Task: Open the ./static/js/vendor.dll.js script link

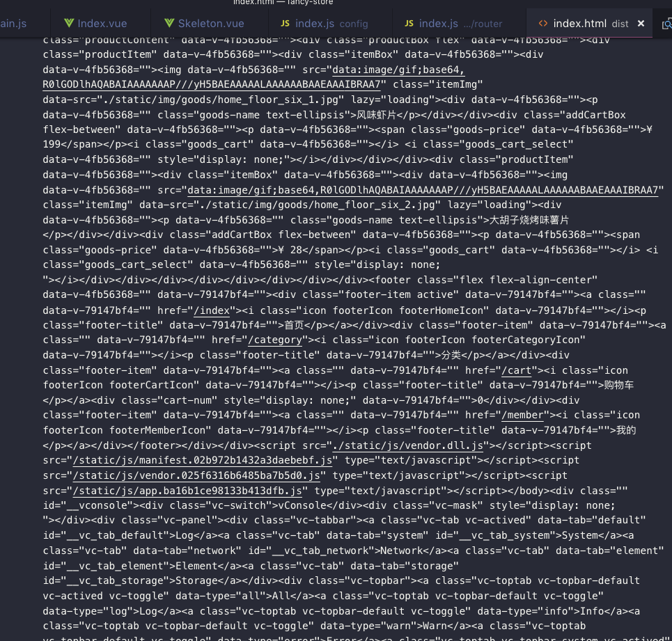Action: click(408, 445)
